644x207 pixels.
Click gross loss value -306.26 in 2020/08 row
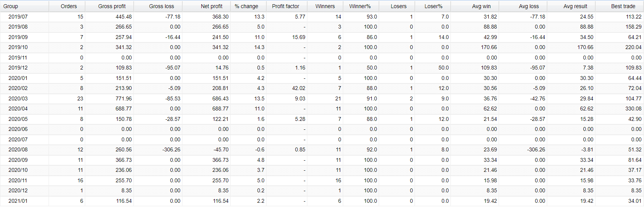(x=172, y=149)
